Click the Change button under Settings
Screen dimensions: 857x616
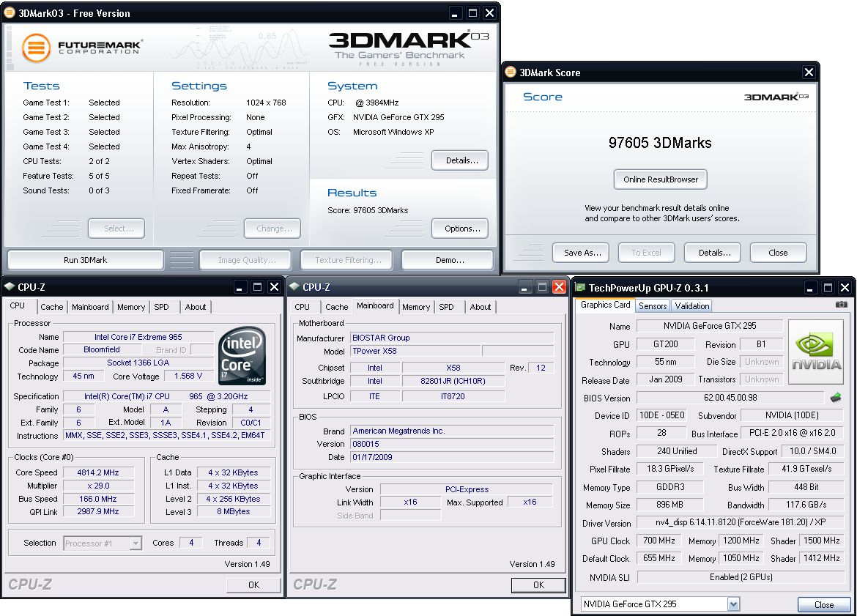[x=272, y=229]
